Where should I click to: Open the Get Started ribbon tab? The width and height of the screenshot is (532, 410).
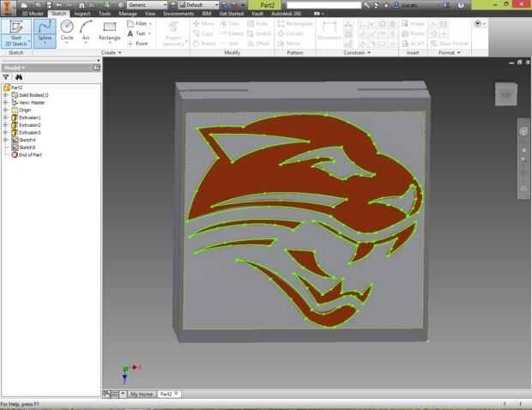pos(232,14)
